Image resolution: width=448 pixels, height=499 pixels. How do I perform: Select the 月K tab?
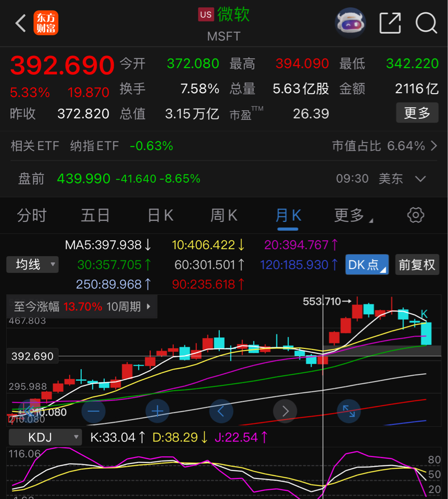pyautogui.click(x=288, y=216)
